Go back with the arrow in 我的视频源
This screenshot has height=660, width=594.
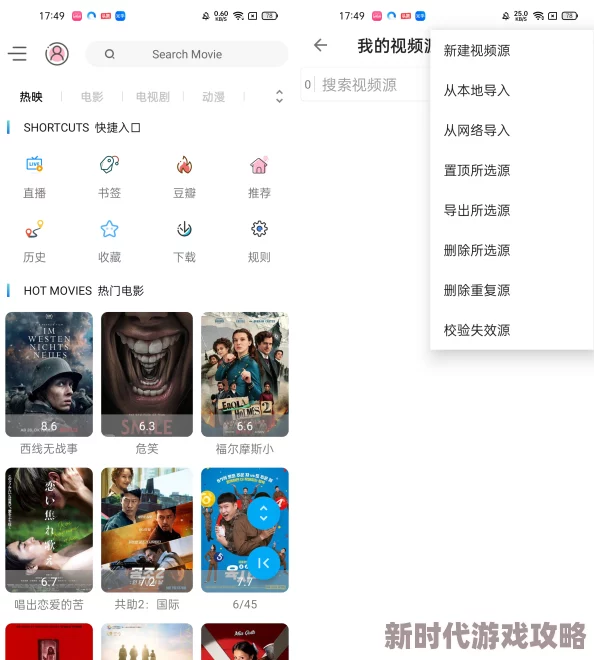pyautogui.click(x=320, y=45)
